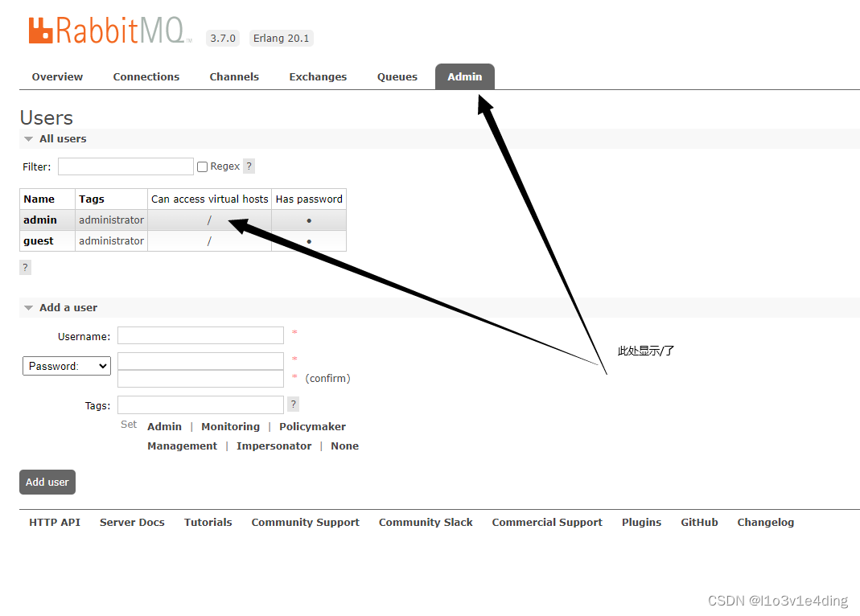Click the Add user button

pos(47,483)
